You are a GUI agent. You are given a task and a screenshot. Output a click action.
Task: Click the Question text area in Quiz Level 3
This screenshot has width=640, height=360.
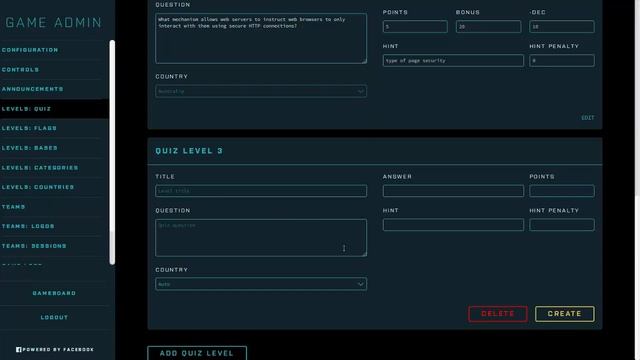[261, 238]
